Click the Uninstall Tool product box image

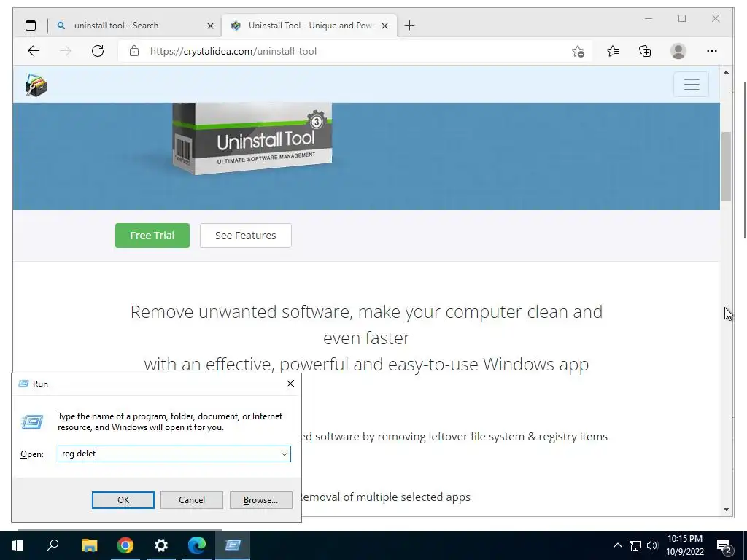tap(252, 139)
